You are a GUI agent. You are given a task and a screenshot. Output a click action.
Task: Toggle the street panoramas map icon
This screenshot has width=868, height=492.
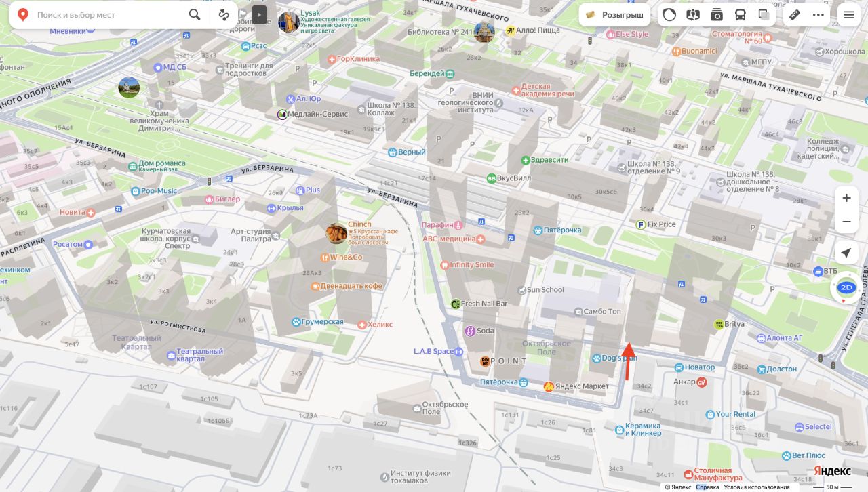pos(693,14)
